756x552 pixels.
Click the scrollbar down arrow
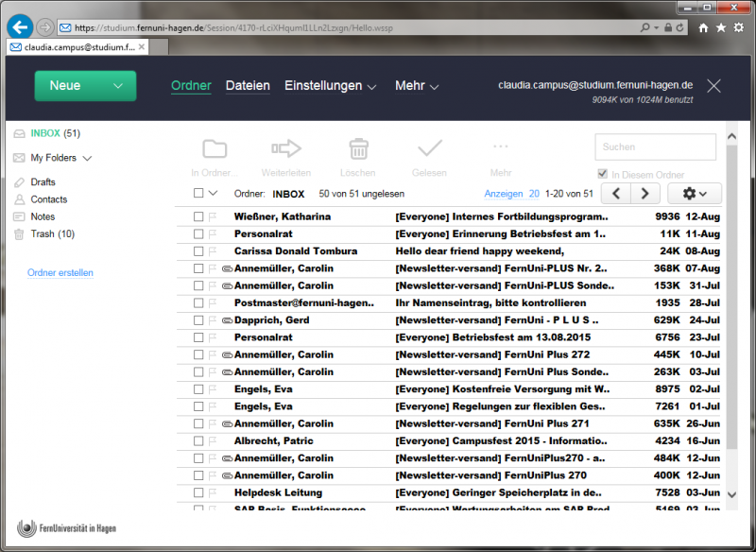[x=731, y=494]
